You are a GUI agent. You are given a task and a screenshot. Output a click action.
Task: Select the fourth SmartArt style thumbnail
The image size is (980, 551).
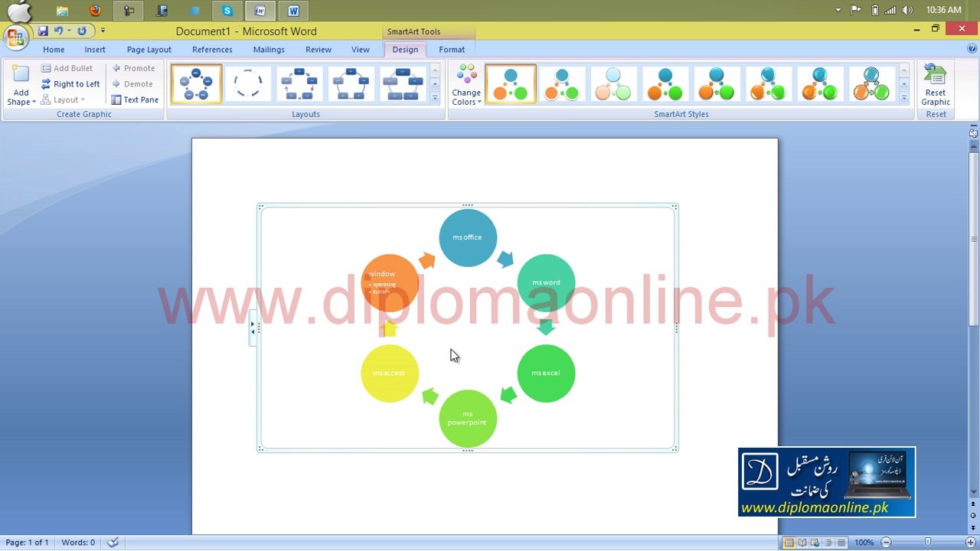[x=665, y=83]
